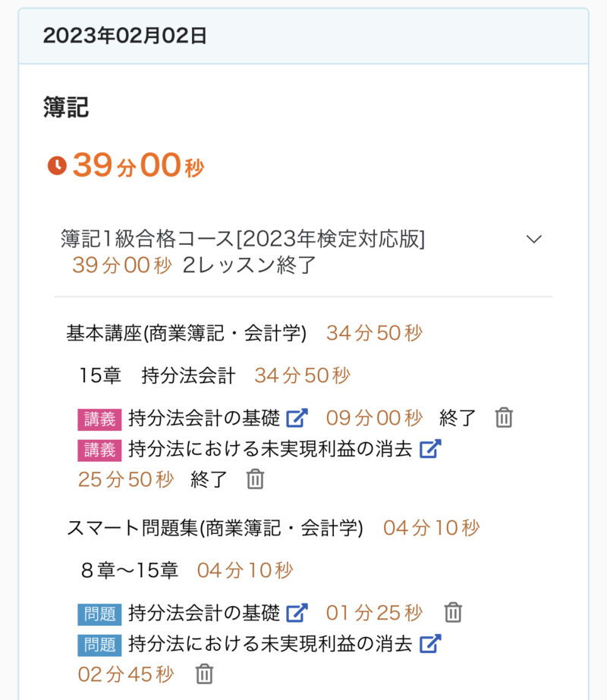This screenshot has width=607, height=700.
Task: Open external link for lecture 持分法における未実現利益の消去
Action: pos(430,449)
